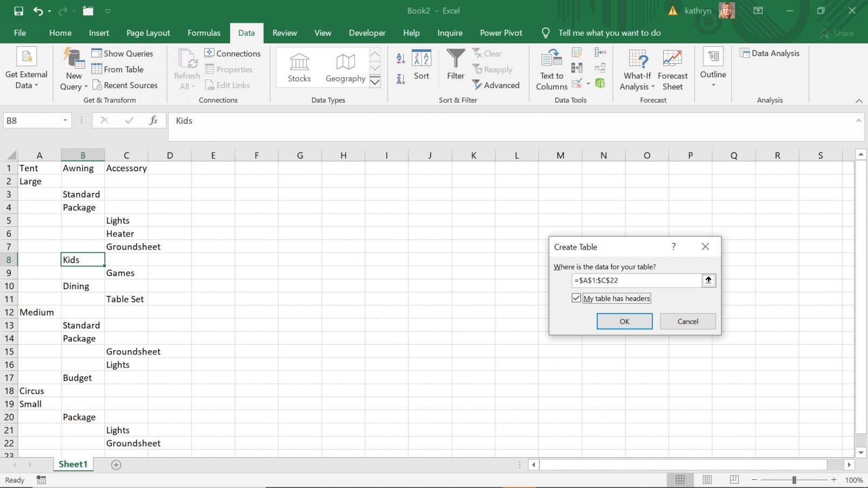Click the Insert Function fx icon
The image size is (868, 488).
tap(153, 121)
